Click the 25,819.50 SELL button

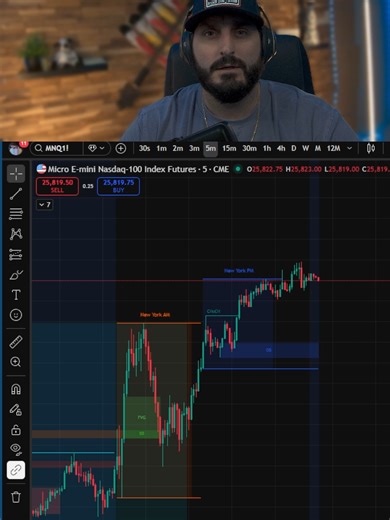pyautogui.click(x=57, y=186)
